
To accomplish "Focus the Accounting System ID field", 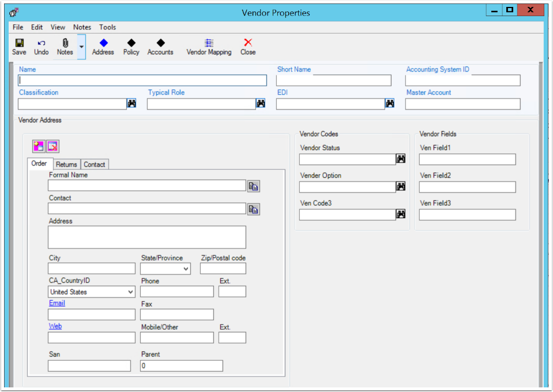I will tap(462, 80).
